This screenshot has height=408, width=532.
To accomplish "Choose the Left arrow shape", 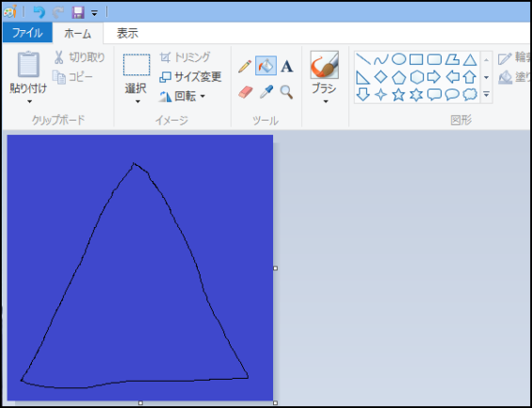I will pyautogui.click(x=452, y=77).
